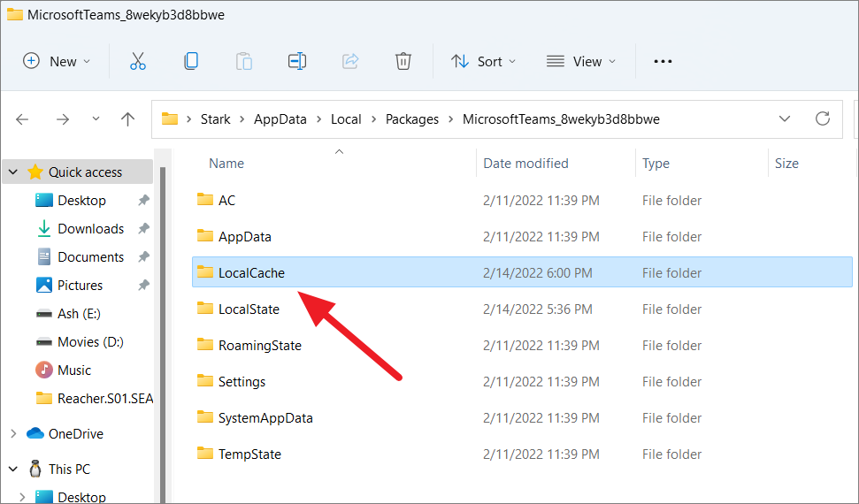859x504 pixels.
Task: Open the Sort dropdown menu
Action: (484, 61)
